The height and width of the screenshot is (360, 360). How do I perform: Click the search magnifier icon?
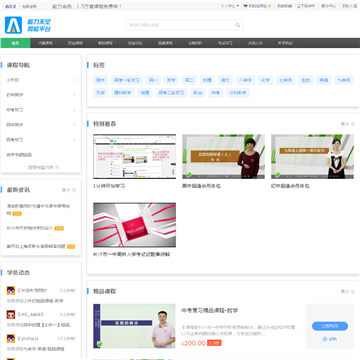238,25
